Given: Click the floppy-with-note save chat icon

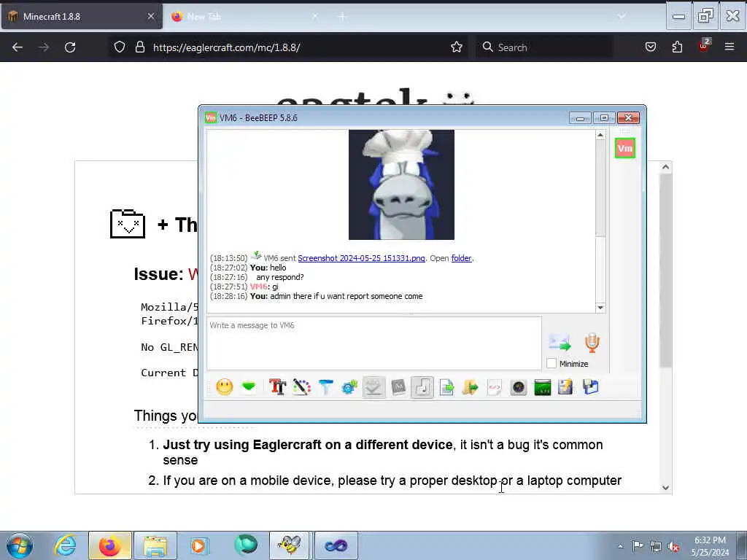Looking at the screenshot, I should 565,386.
